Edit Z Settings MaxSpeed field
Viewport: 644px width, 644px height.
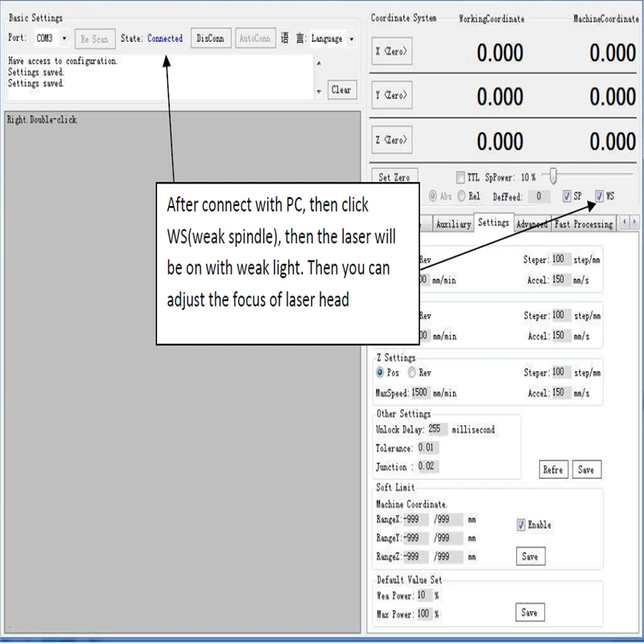coord(420,393)
